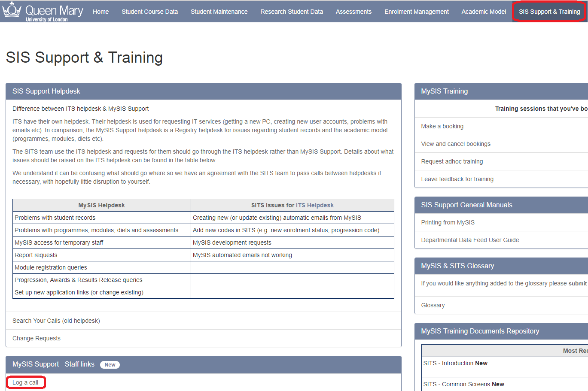Click 'Problems with student records' cell
This screenshot has height=391, width=588.
pos(102,218)
